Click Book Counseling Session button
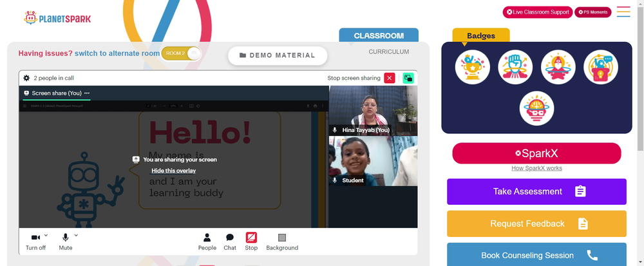The image size is (644, 266). pyautogui.click(x=536, y=254)
